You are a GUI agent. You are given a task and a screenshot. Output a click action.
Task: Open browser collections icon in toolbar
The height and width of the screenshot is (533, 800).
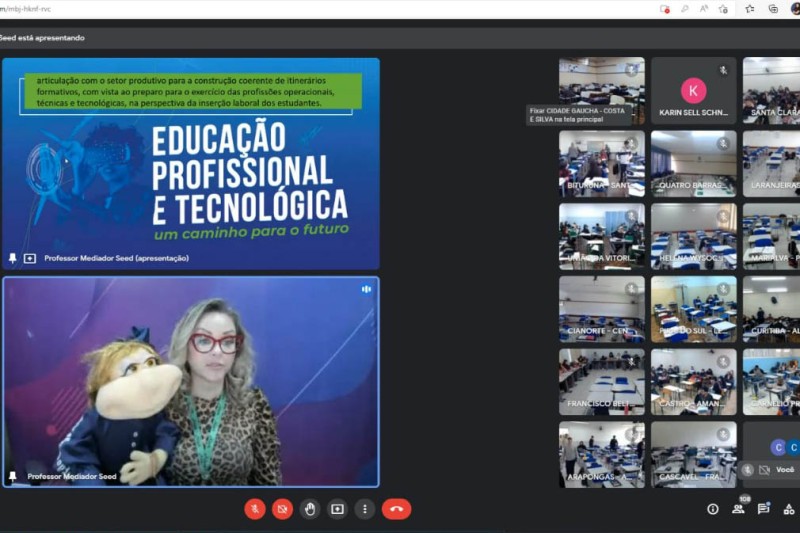(773, 9)
